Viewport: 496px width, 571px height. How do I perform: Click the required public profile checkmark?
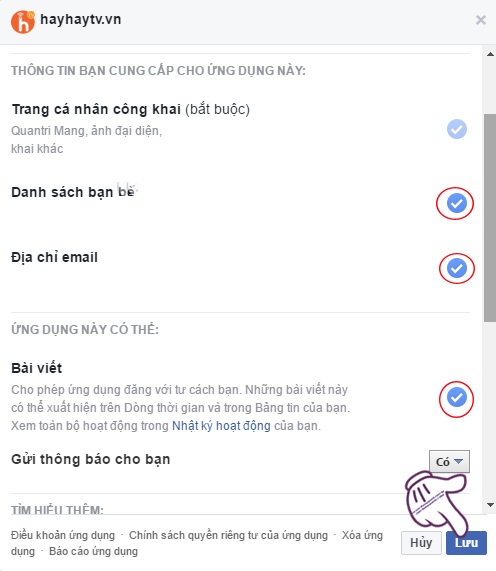coord(457,129)
